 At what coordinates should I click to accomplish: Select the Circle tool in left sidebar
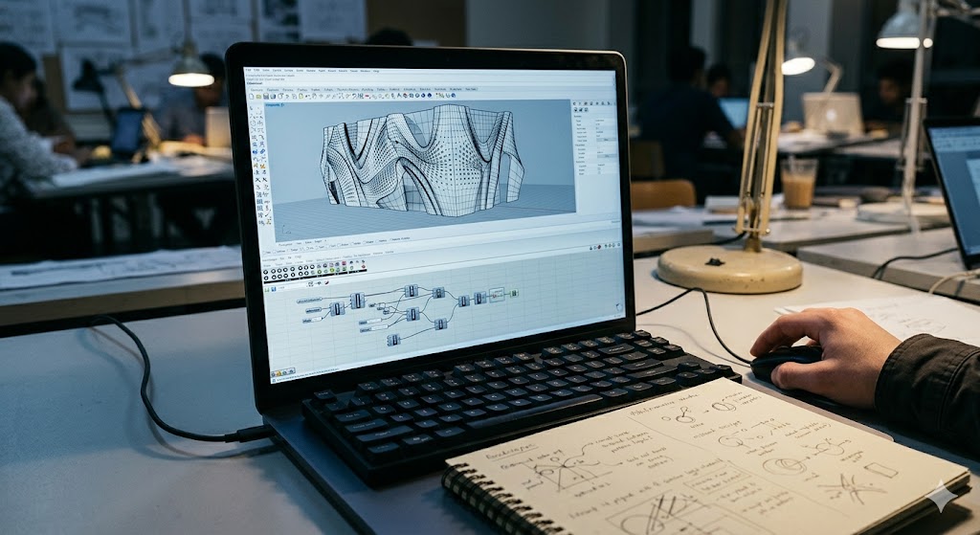coord(253,123)
